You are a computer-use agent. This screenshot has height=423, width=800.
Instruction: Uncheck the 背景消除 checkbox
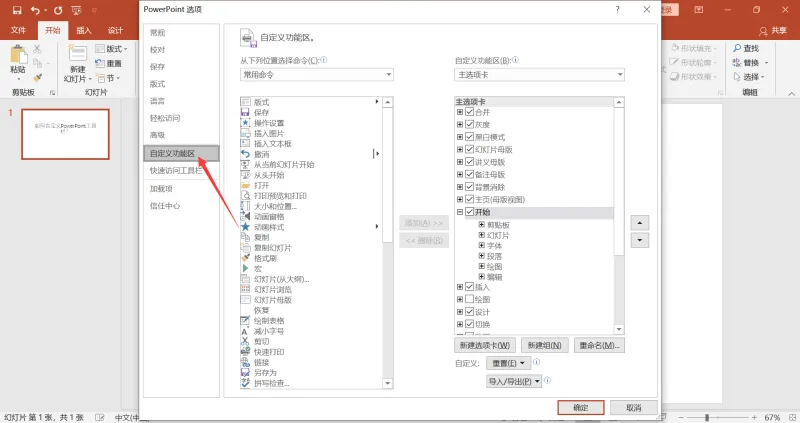click(x=469, y=187)
